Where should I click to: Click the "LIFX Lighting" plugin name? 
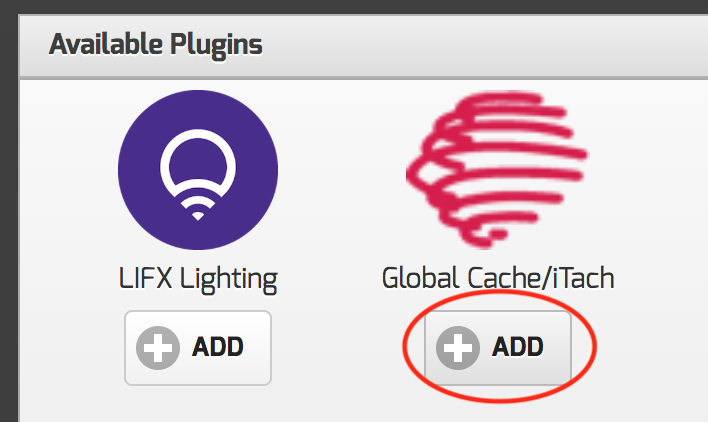(x=197, y=277)
